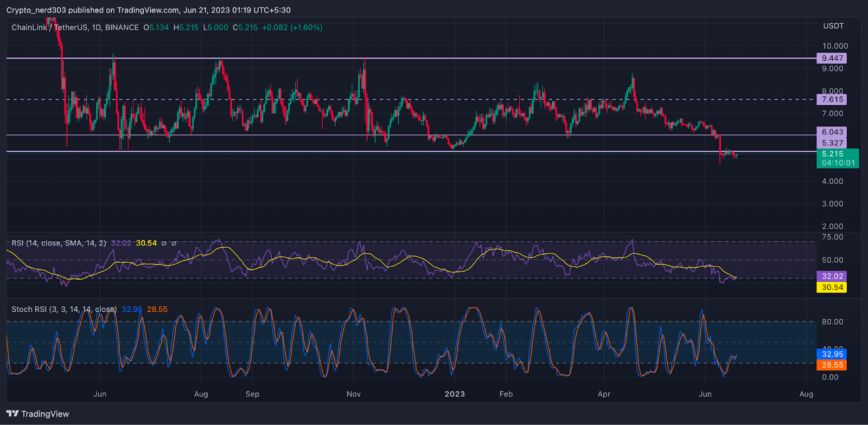The width and height of the screenshot is (868, 425).
Task: Click the purple 32.02 label on RSI axis
Action: tap(832, 276)
